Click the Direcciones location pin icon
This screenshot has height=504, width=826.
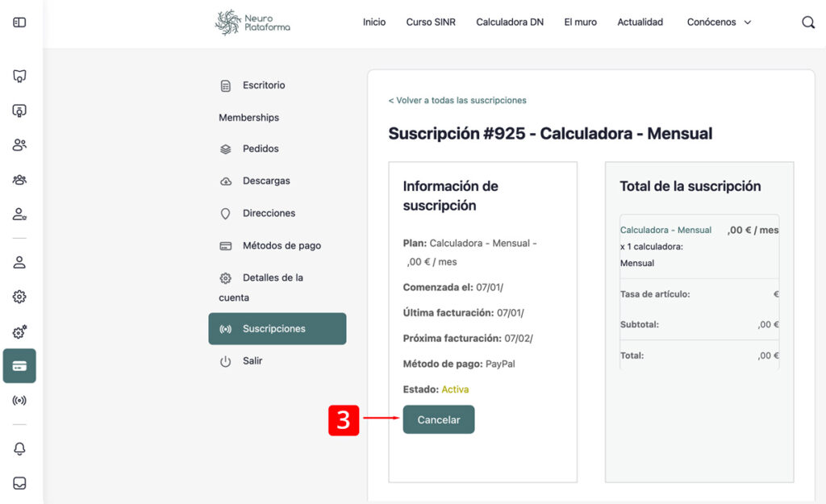pyautogui.click(x=226, y=213)
